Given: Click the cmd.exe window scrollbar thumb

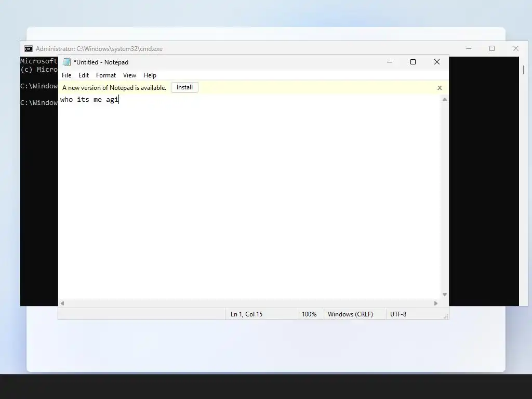Looking at the screenshot, I should point(524,70).
